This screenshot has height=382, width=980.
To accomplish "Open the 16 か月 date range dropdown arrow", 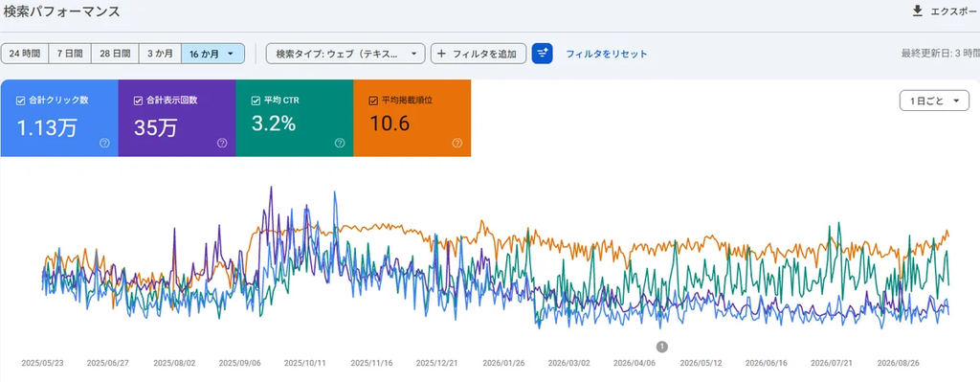I will (x=231, y=54).
